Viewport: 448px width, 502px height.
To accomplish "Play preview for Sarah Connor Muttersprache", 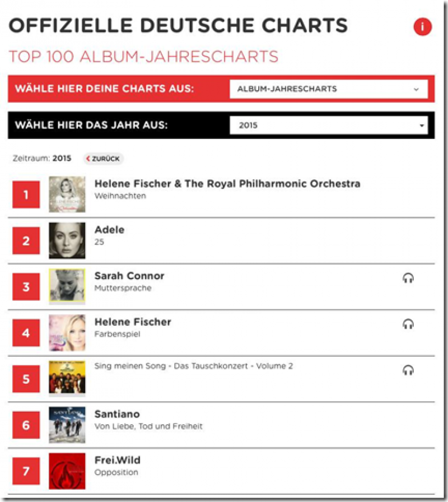I will 408,278.
